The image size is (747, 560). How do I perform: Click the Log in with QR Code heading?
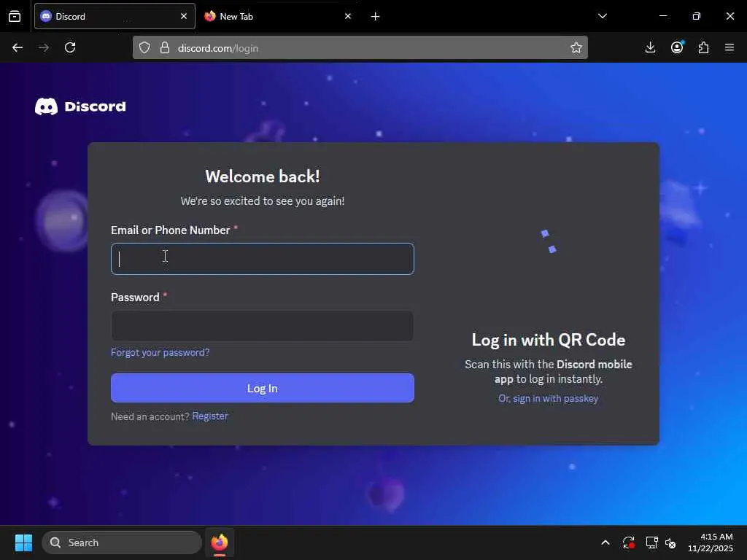[549, 340]
